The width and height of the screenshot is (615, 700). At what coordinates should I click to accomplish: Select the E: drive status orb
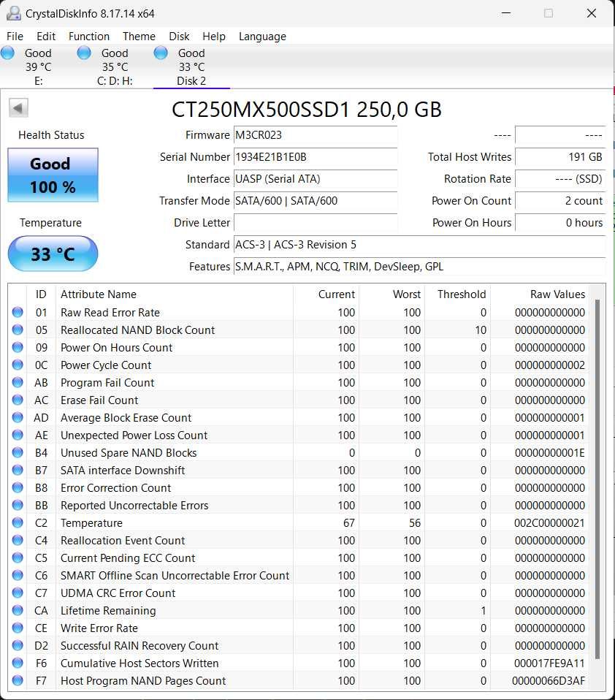[x=7, y=53]
